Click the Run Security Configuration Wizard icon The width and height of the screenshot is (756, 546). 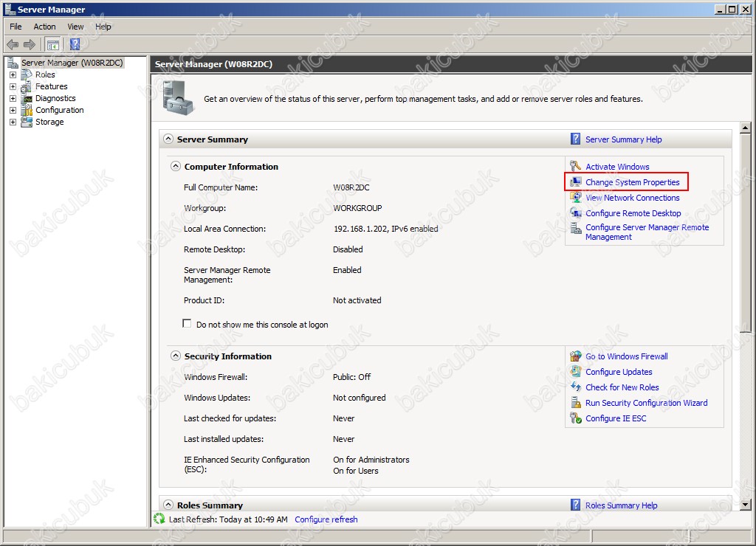coord(576,402)
